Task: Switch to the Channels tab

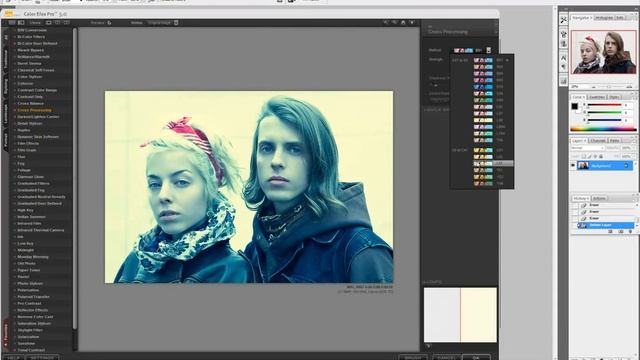Action: pos(598,141)
